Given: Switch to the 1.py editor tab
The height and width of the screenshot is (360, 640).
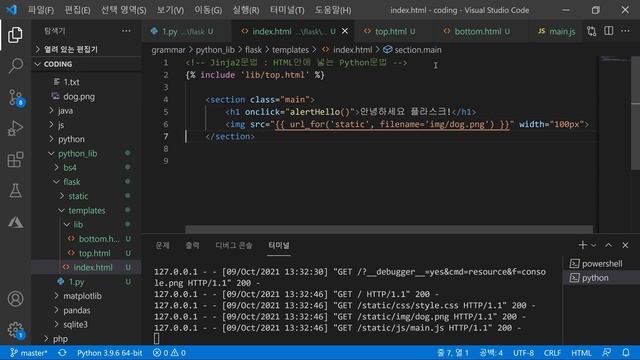Looking at the screenshot, I should [182, 31].
